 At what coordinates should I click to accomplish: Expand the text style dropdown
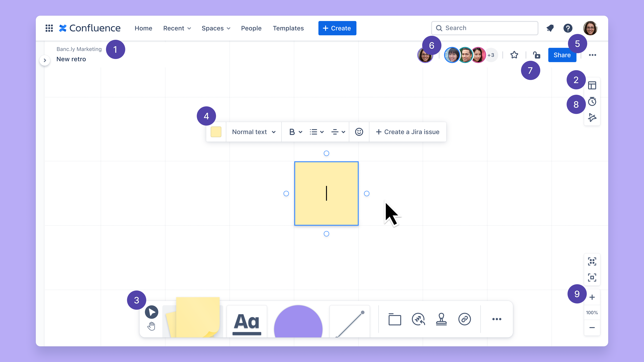tap(253, 132)
